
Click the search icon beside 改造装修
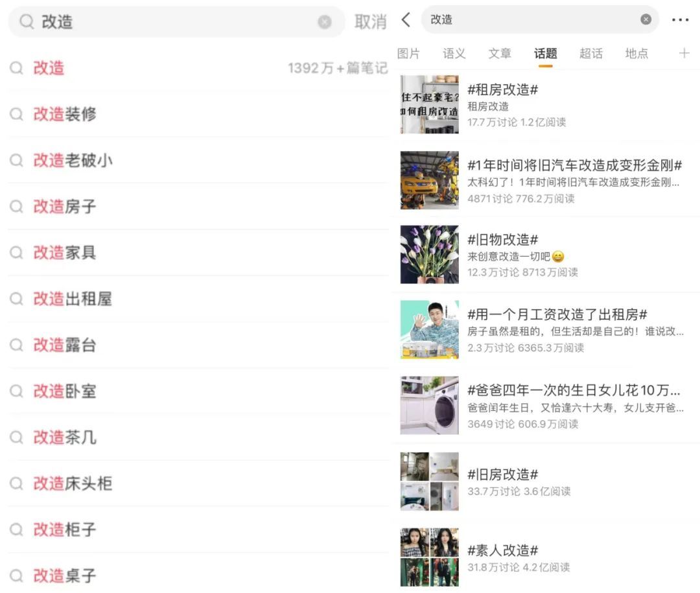click(x=17, y=115)
